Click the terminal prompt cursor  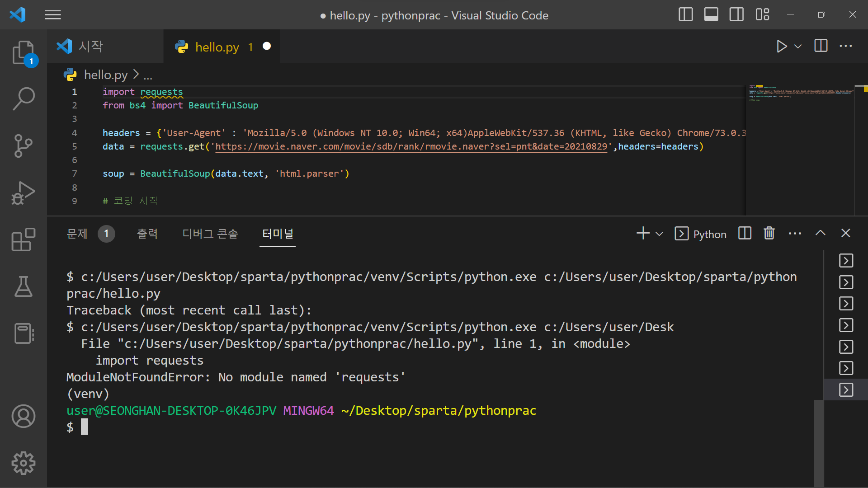pos(85,427)
